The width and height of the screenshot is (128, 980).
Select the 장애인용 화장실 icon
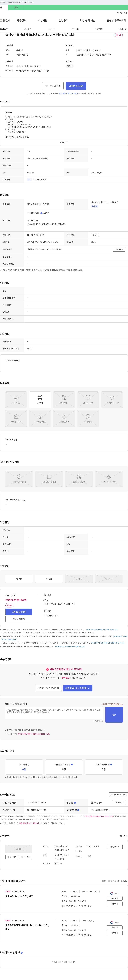[x=79, y=479]
